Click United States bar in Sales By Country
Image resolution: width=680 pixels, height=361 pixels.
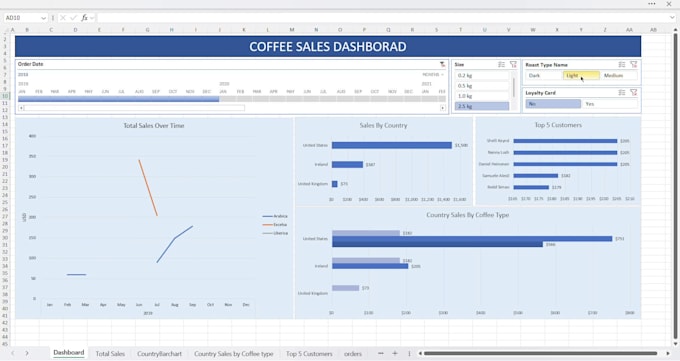click(x=392, y=145)
